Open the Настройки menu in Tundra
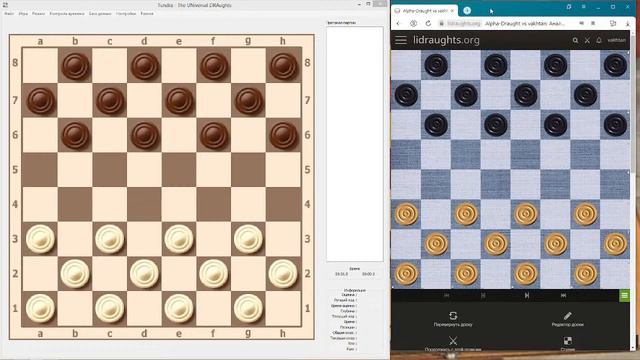Viewport: 640px width, 360px height. [126, 13]
